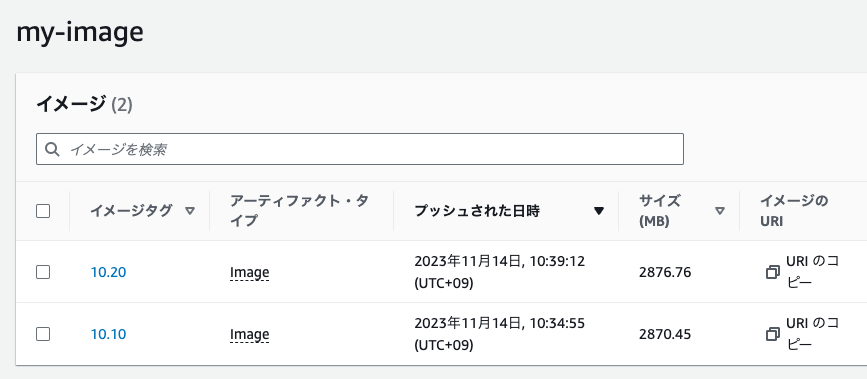867x379 pixels.
Task: Click the descending sort arrow on プッシュされた日時
Action: pyautogui.click(x=598, y=211)
